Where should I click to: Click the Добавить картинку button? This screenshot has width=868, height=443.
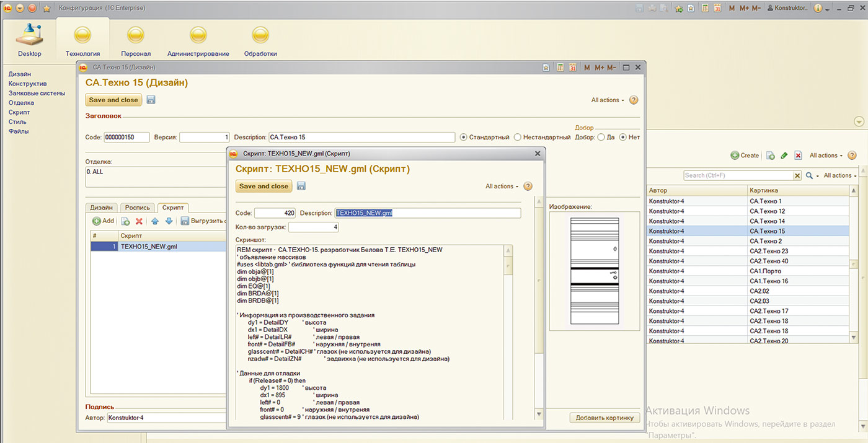tap(604, 418)
